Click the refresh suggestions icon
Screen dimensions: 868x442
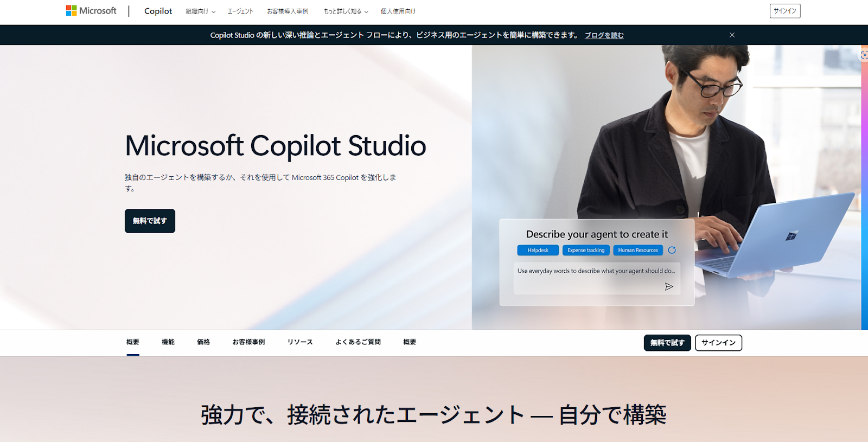(672, 250)
